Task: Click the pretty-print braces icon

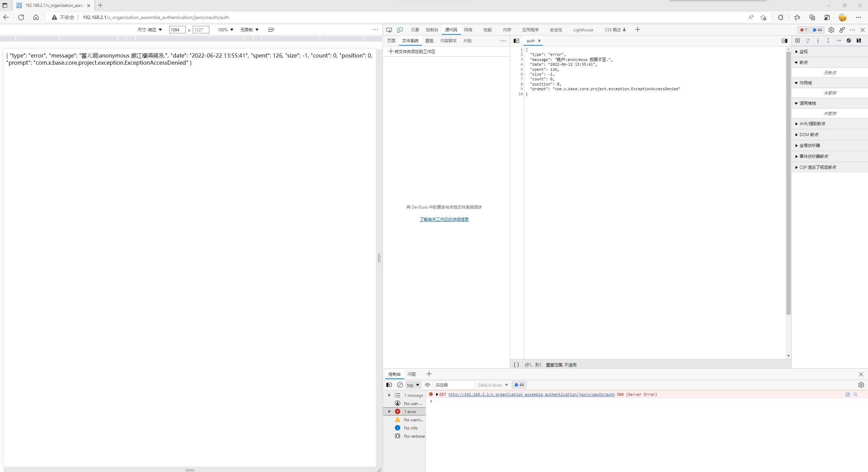Action: pos(516,365)
